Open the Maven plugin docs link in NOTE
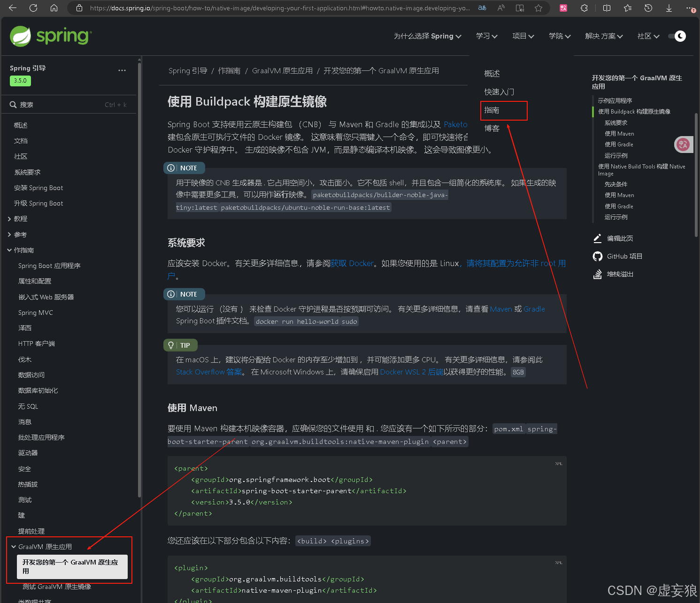Viewport: 700px width, 603px height. point(501,309)
